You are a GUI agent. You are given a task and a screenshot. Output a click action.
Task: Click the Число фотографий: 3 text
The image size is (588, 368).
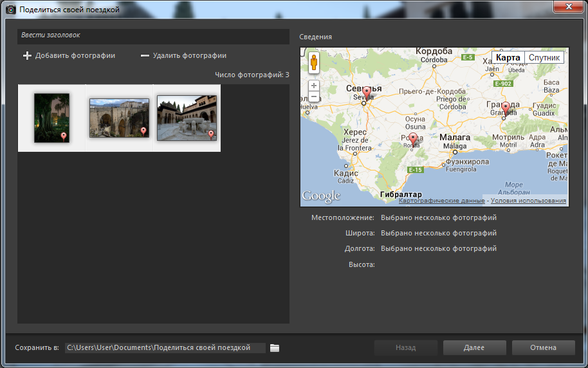252,75
